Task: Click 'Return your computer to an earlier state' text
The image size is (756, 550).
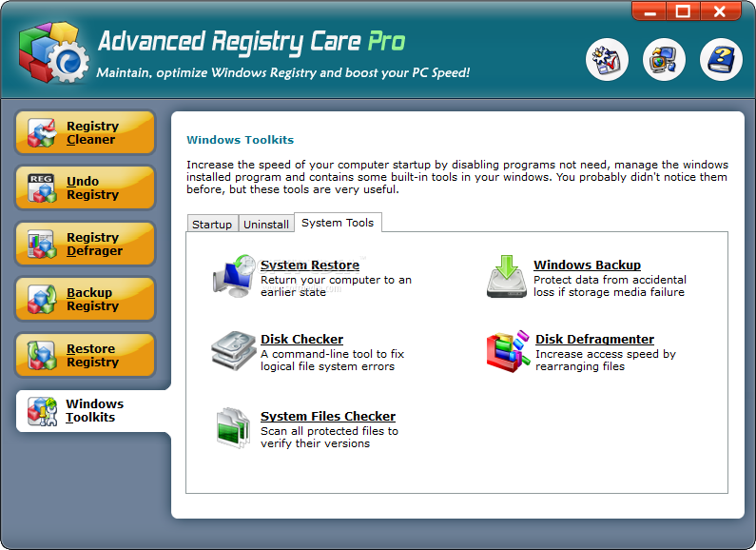Action: [x=336, y=286]
